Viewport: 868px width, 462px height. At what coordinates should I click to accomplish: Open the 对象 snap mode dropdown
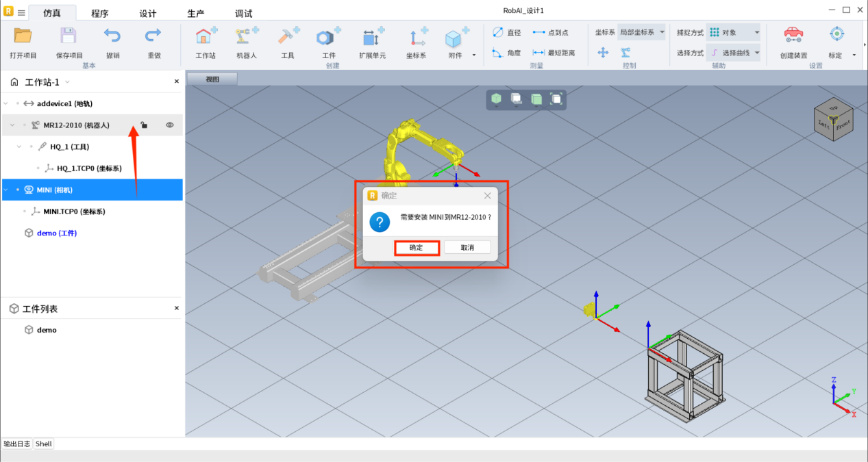coord(734,32)
